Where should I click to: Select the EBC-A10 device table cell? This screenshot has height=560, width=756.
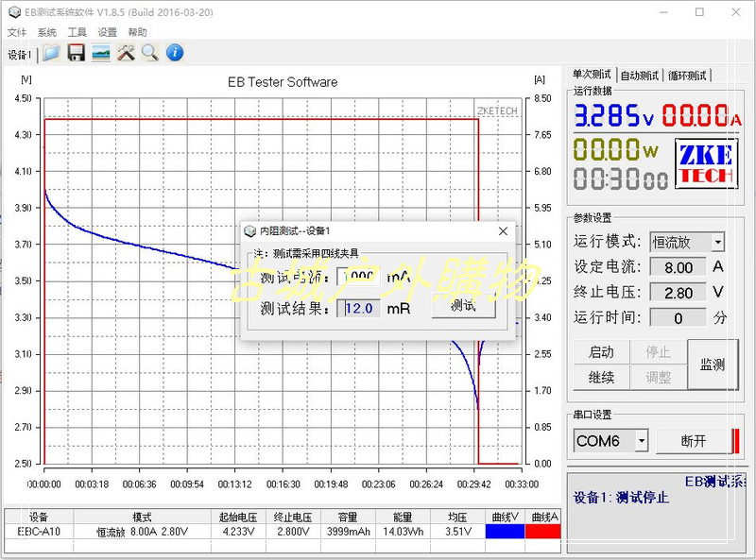(x=39, y=532)
